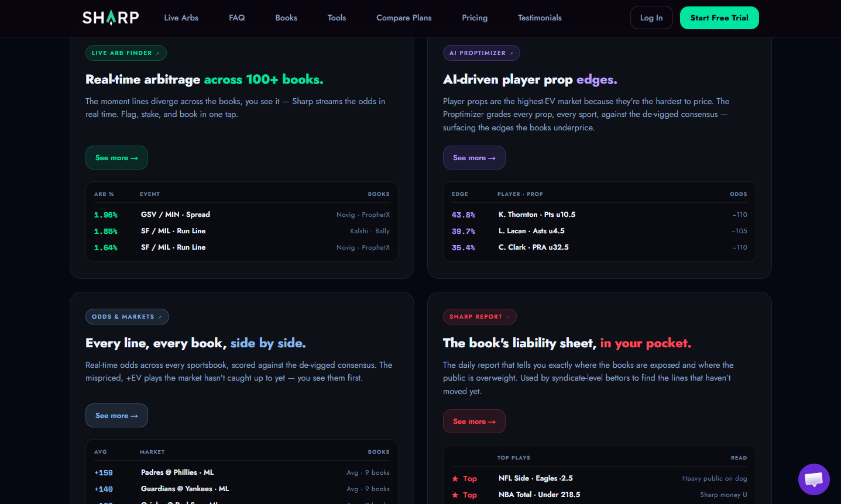This screenshot has width=841, height=504.
Task: Click See more under Real-time arbitrage
Action: click(116, 158)
